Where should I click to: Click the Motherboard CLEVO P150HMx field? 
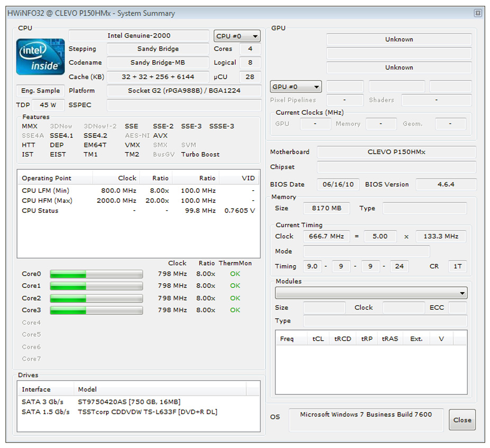point(396,152)
